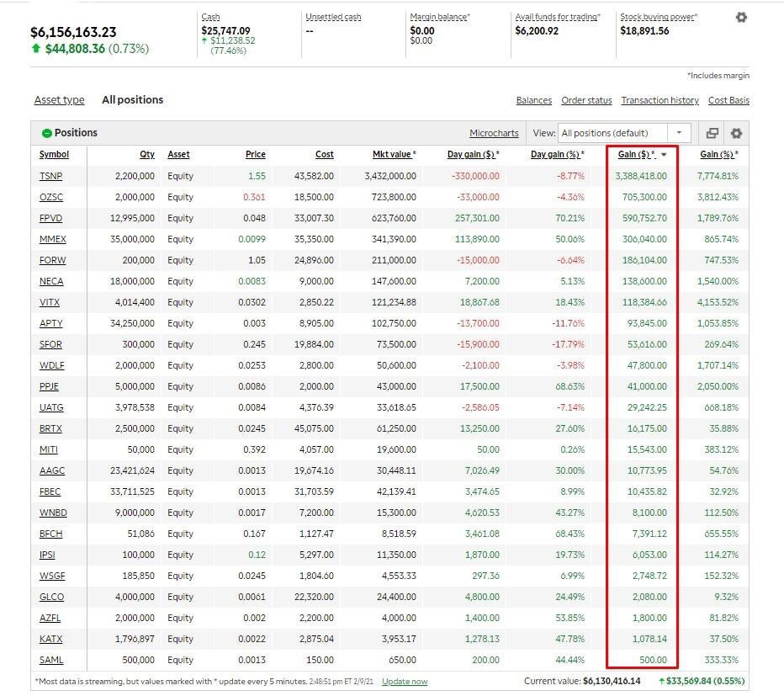Sort by Day gain (%) header
This screenshot has height=696, width=784.
557,155
